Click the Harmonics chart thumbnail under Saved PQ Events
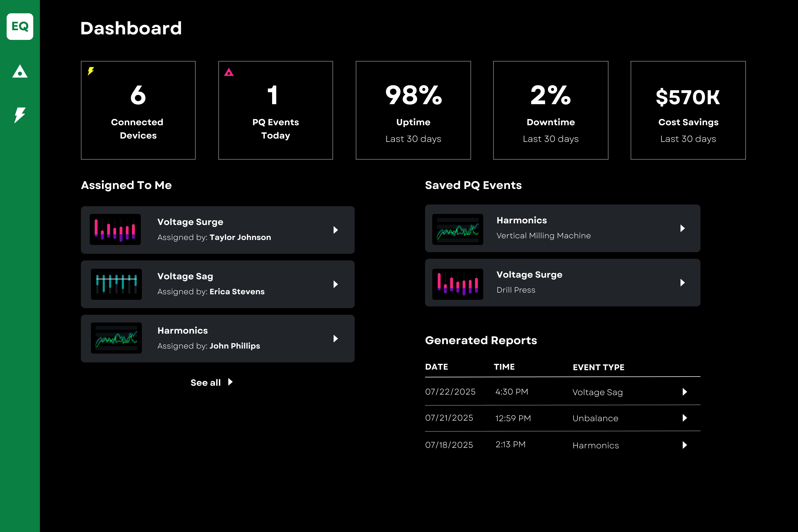Image resolution: width=798 pixels, height=532 pixels. coord(458,229)
